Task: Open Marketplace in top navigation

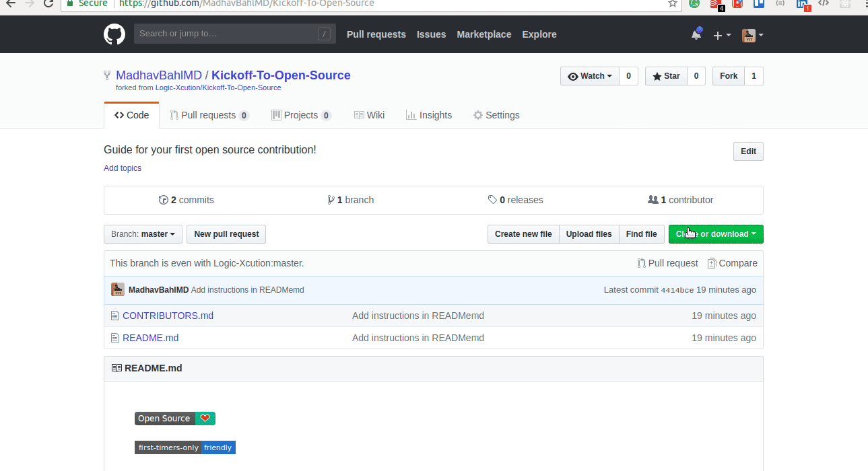Action: pos(484,34)
